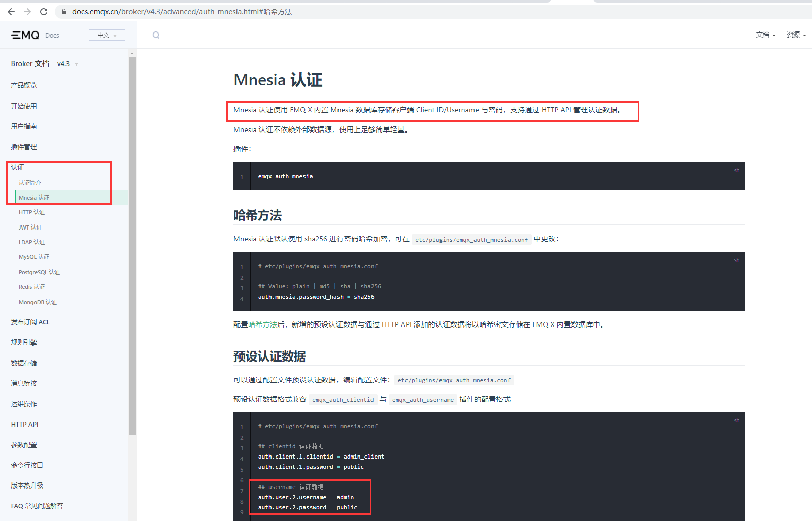Screen dimensions: 812x521
Task: Collapse the 认证 sidebar section
Action: [18, 167]
